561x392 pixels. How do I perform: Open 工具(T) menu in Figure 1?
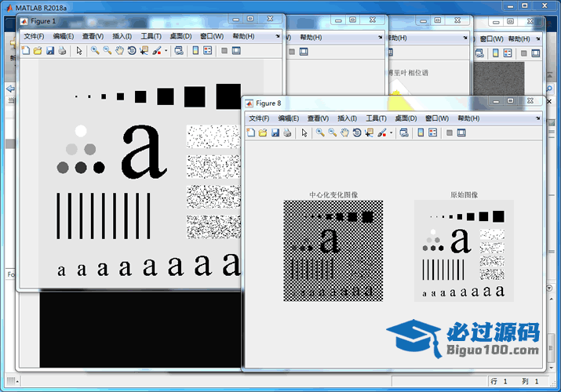tap(151, 36)
